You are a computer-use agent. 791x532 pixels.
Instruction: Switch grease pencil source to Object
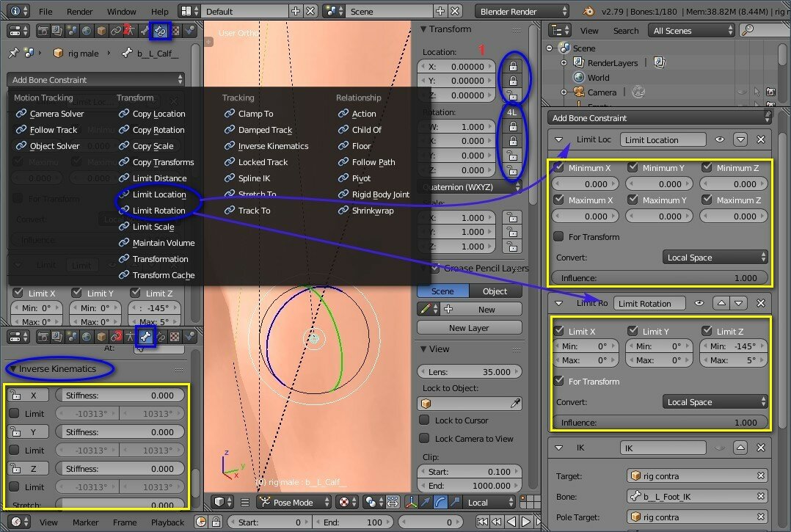tap(495, 291)
